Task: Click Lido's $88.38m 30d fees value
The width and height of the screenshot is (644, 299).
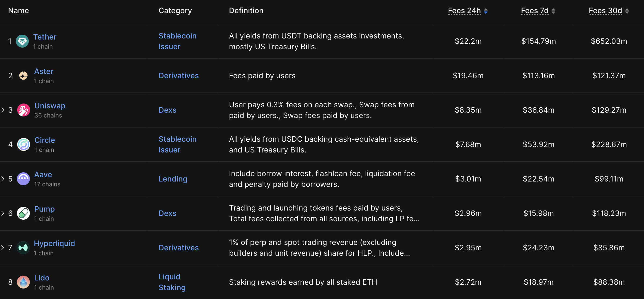Action: point(609,282)
